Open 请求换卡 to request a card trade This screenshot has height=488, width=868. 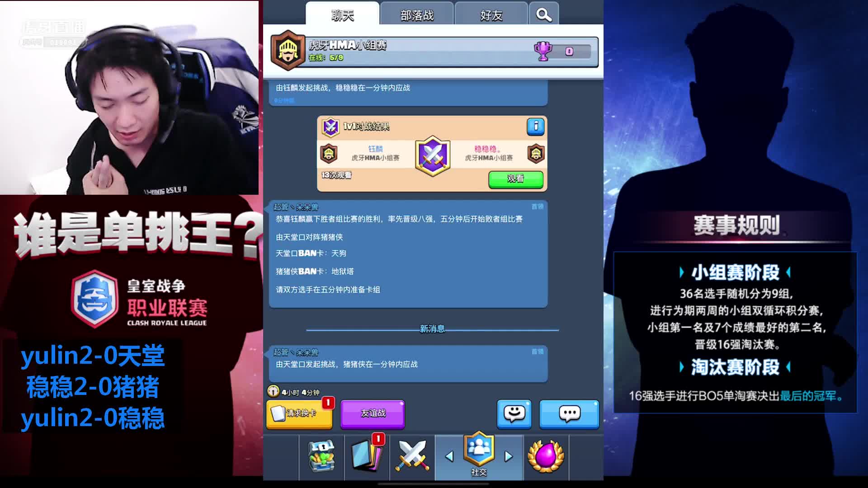click(x=298, y=413)
